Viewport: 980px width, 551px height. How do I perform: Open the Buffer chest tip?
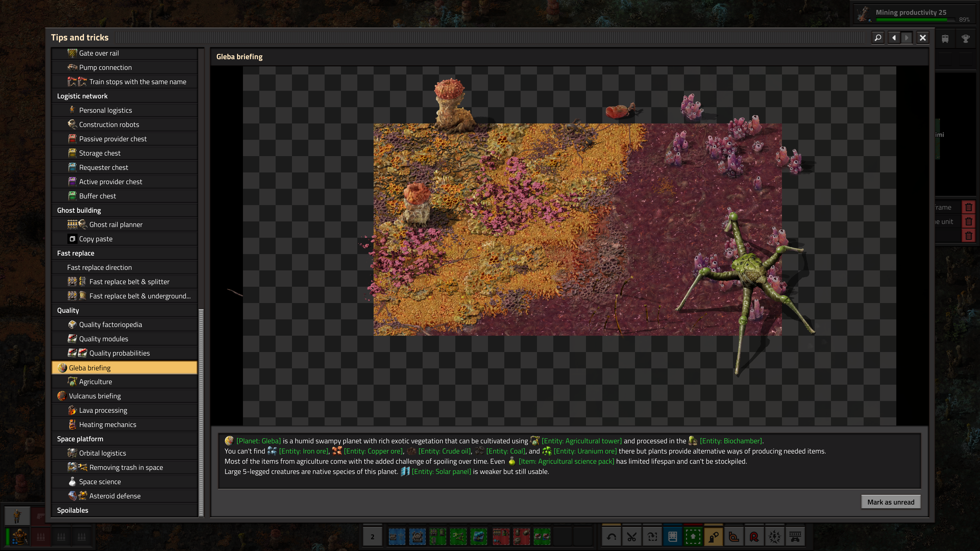click(124, 196)
